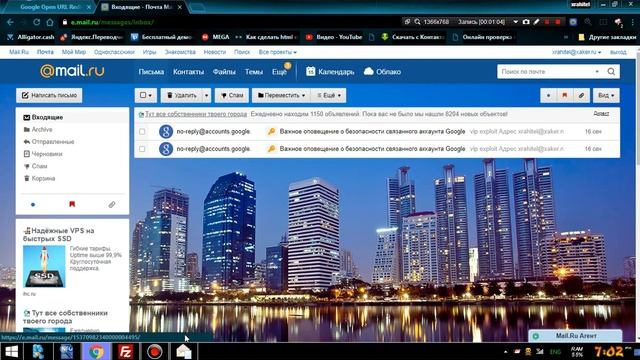Open the Письма tab

coord(151,71)
